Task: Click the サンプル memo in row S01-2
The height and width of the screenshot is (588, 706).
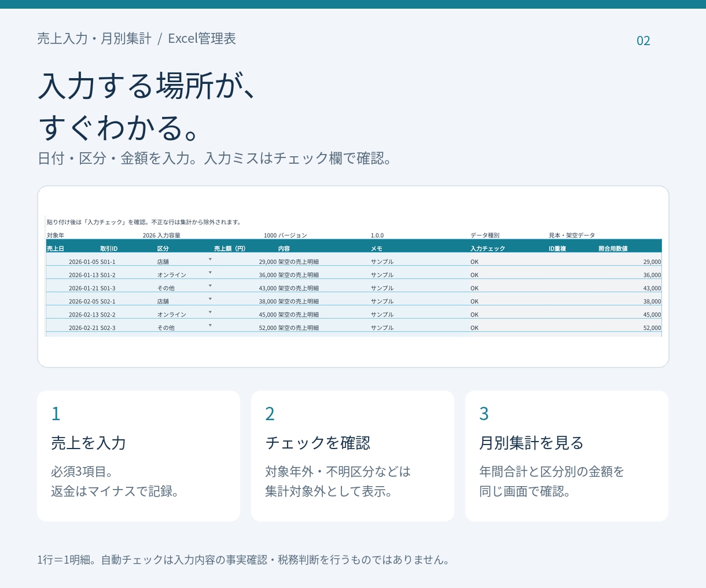Action: [383, 275]
